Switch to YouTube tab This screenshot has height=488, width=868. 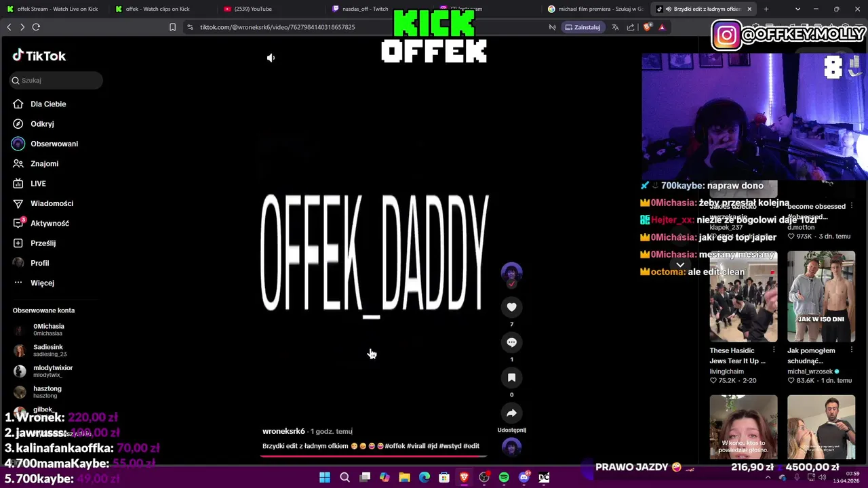click(253, 9)
